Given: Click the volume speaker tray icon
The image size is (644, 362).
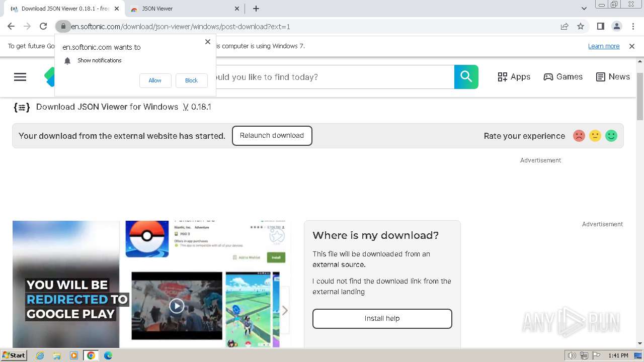Looking at the screenshot, I should point(572,355).
